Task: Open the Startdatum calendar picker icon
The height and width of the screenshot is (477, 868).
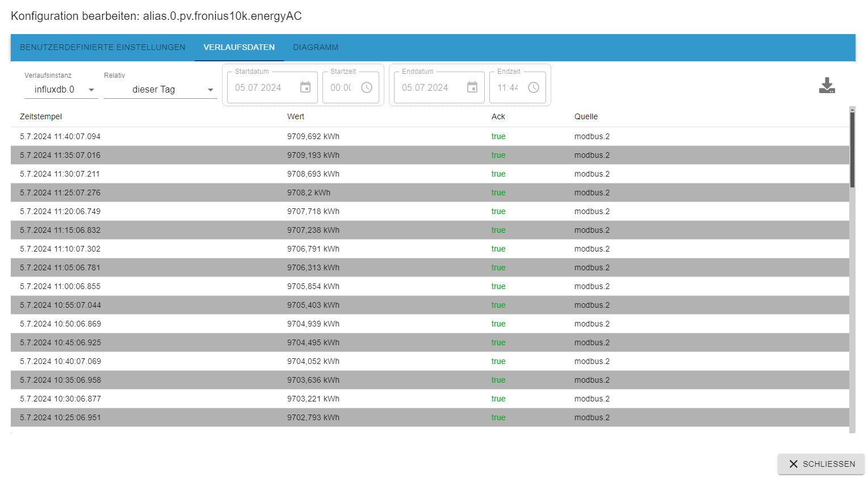Action: pos(305,87)
